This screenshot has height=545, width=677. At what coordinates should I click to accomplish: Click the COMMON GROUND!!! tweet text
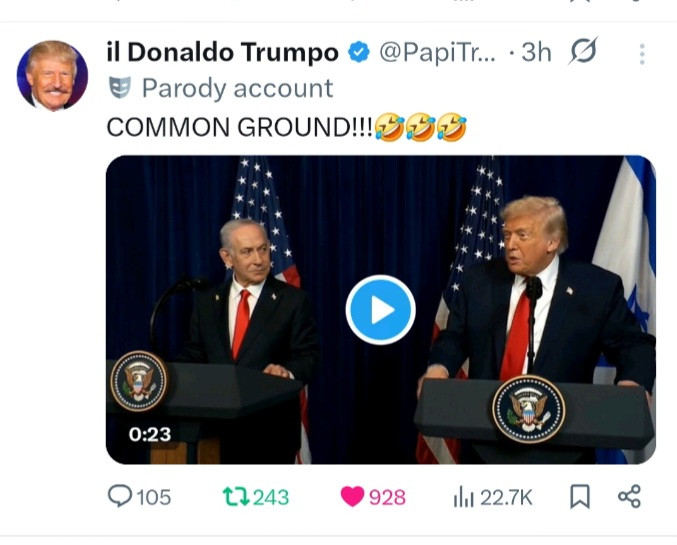pyautogui.click(x=240, y=128)
